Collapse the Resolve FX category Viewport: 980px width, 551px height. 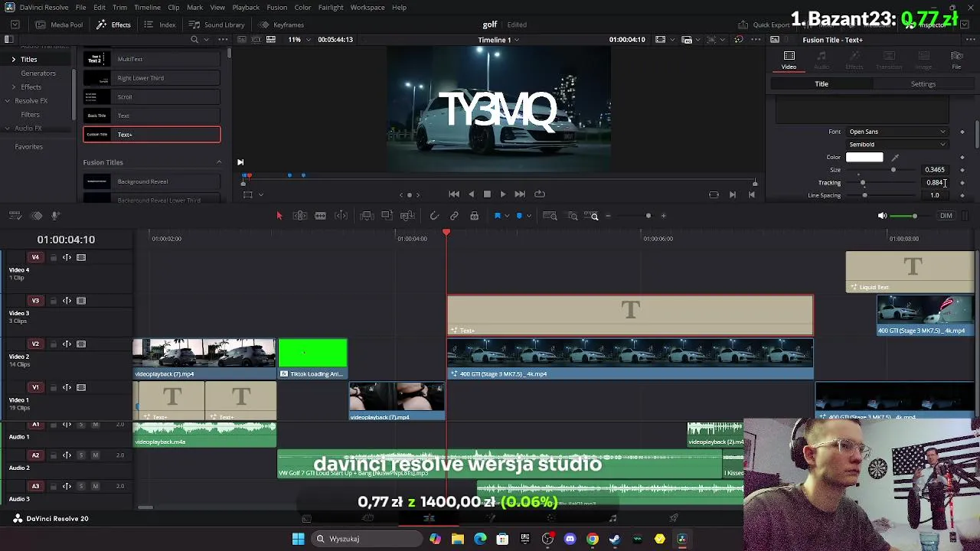(7, 101)
